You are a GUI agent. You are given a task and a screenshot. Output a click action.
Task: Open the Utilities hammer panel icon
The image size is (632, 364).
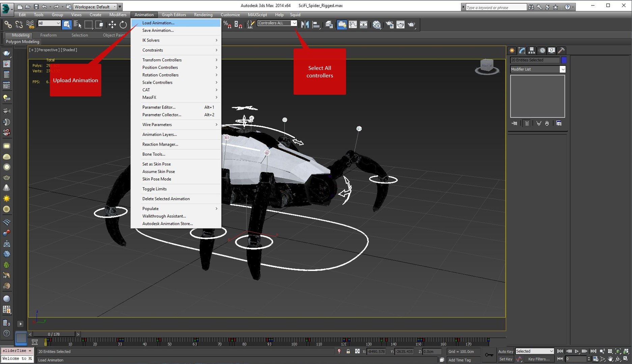561,51
